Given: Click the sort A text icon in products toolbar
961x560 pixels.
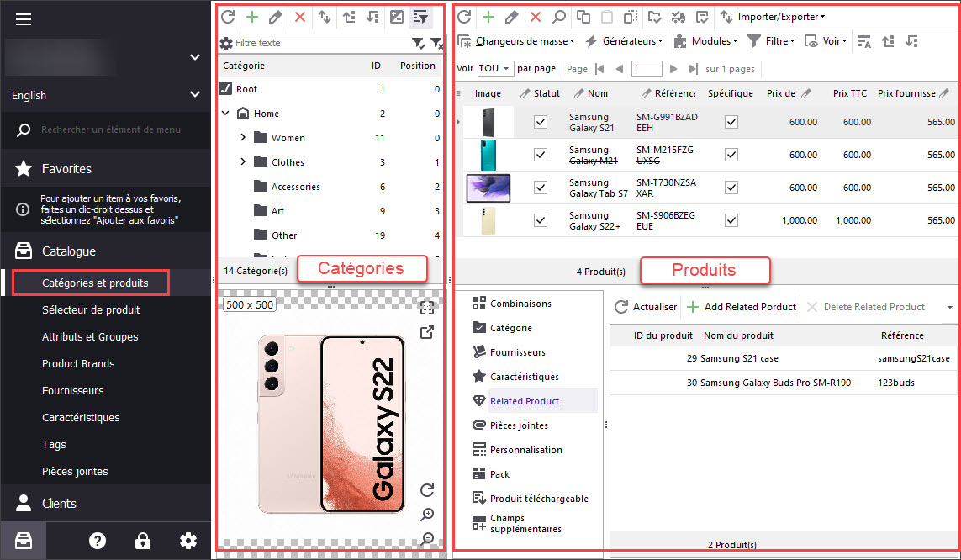Looking at the screenshot, I should [864, 42].
